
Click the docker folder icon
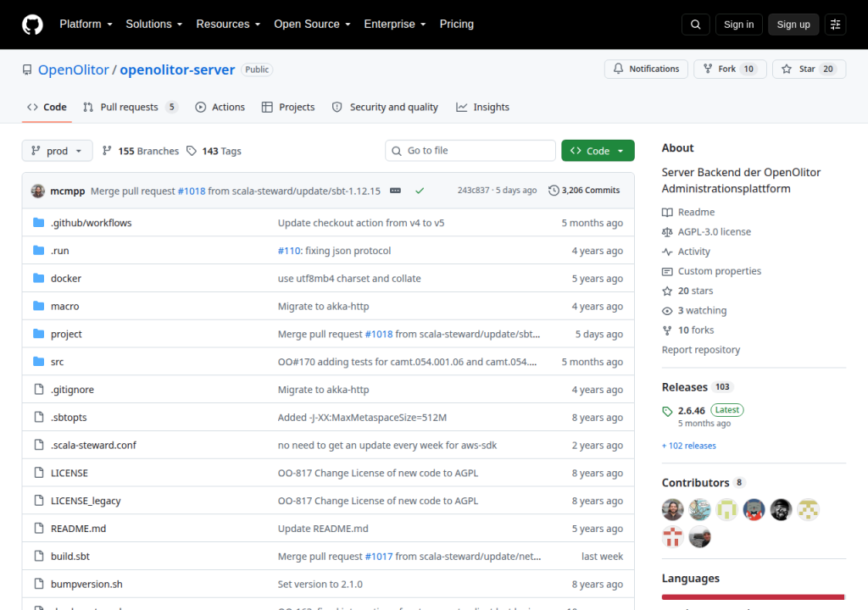39,278
